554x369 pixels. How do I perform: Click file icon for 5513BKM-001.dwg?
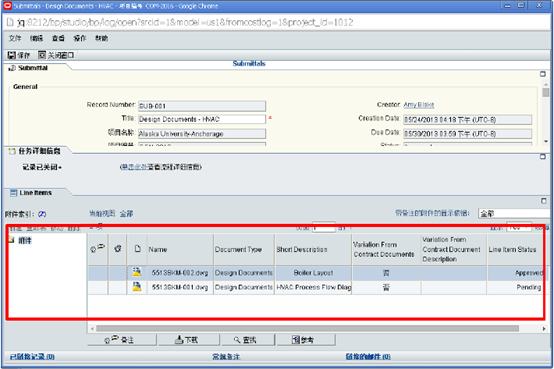137,287
